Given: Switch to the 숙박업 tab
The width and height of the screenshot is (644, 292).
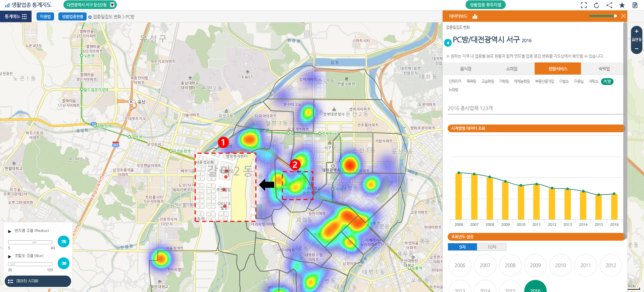Looking at the screenshot, I should 604,68.
